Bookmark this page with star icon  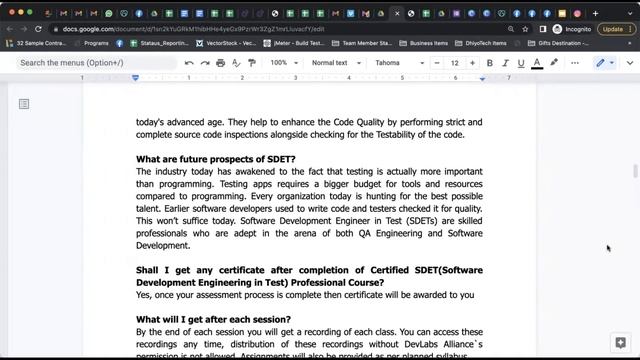tap(525, 29)
